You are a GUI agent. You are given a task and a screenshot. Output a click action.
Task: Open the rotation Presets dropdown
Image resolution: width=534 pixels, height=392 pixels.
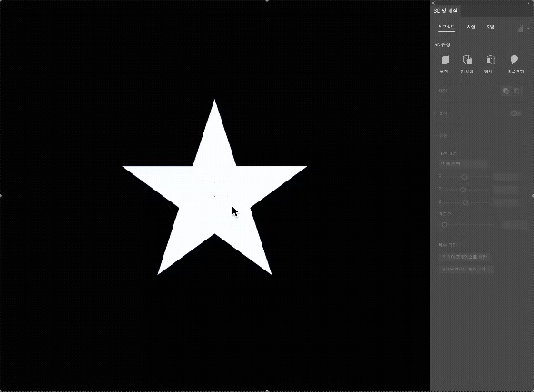click(x=462, y=163)
